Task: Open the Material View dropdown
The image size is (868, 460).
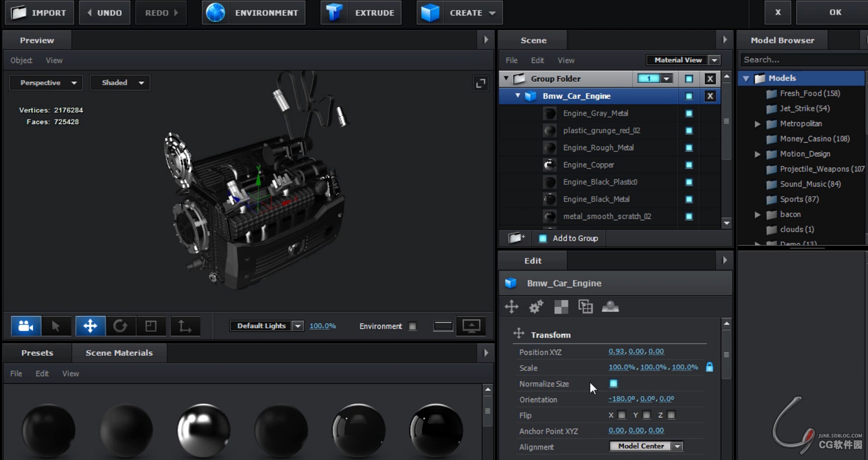Action: [x=683, y=60]
